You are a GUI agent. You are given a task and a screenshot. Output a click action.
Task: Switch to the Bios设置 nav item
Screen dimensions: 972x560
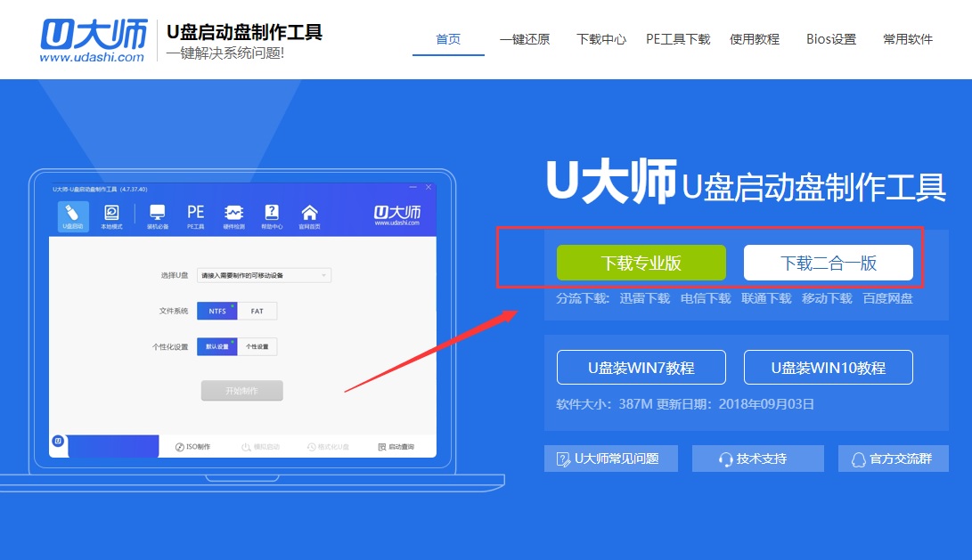click(x=831, y=39)
